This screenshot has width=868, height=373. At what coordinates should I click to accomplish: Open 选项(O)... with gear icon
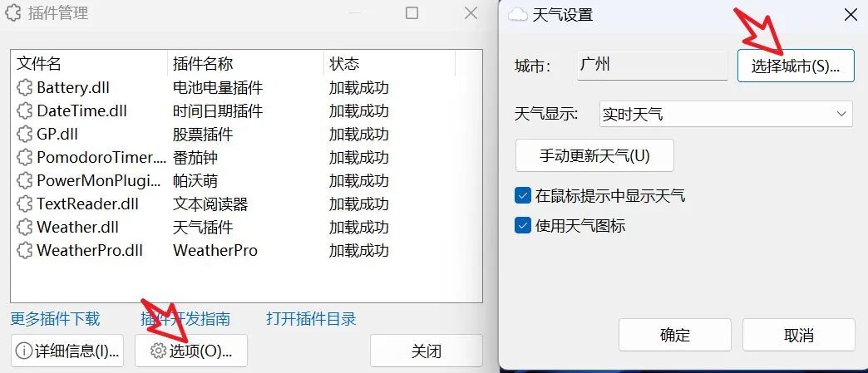pos(191,351)
